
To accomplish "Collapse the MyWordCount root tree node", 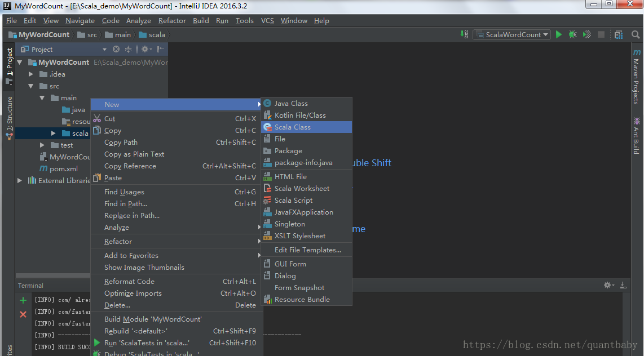I will pos(20,63).
